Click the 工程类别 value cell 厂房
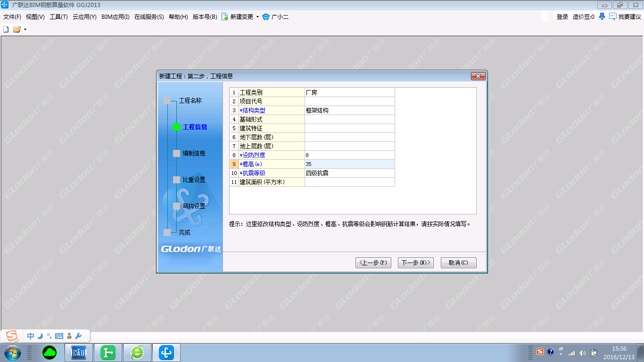The height and width of the screenshot is (362, 644). [x=349, y=92]
